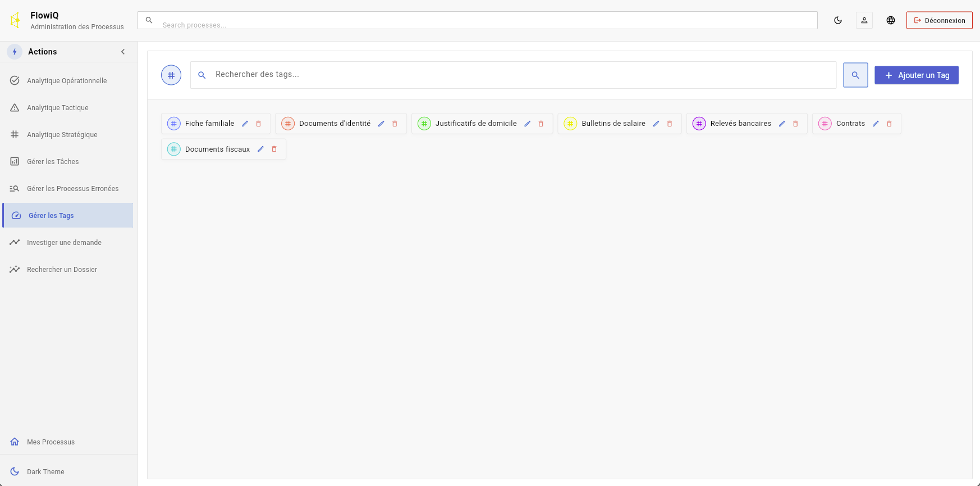Click Administration des Processus subtitle
Screen dimensions: 980x486
77,27
